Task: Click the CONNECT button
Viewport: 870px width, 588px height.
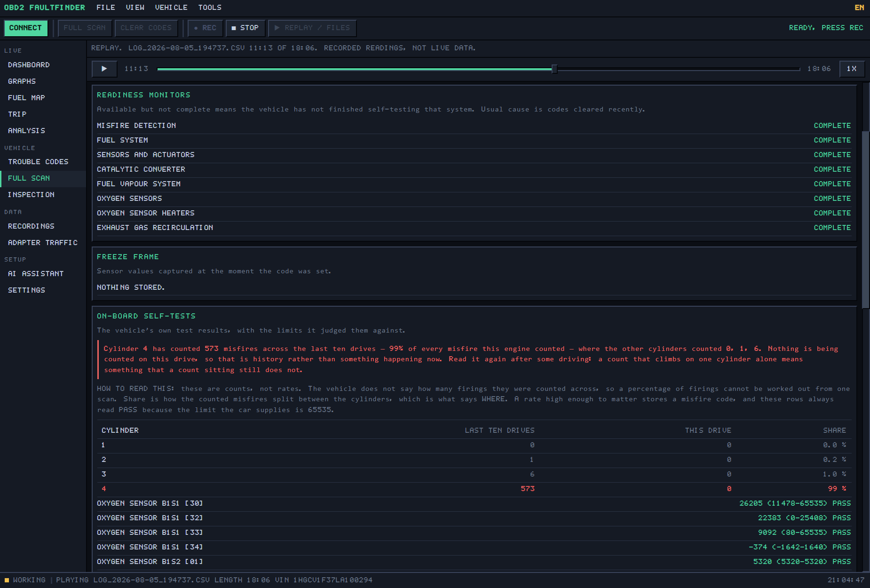Action: [26, 28]
